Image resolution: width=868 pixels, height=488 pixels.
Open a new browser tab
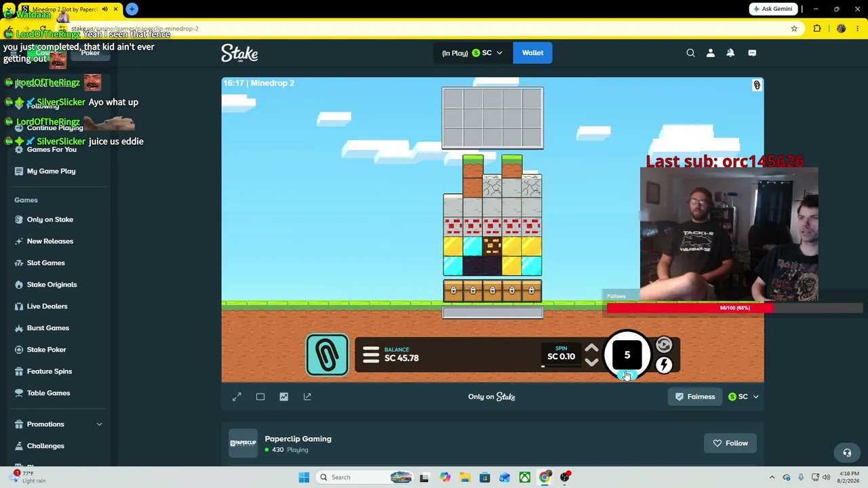[x=132, y=9]
